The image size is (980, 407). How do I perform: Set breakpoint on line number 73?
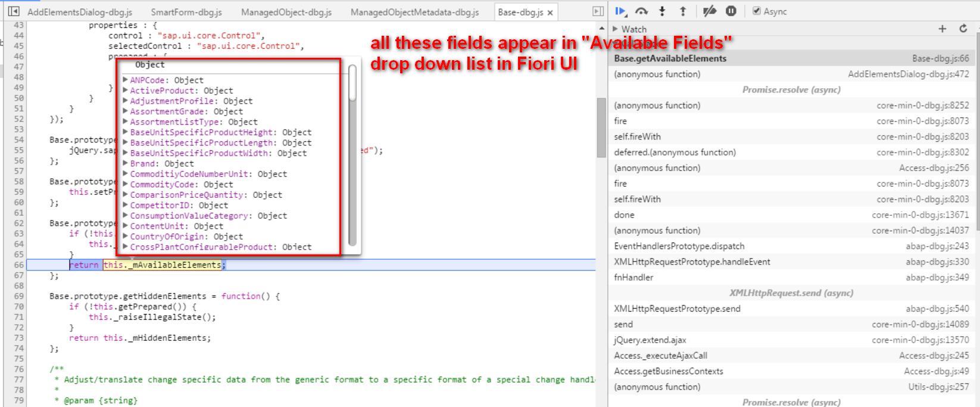18,338
